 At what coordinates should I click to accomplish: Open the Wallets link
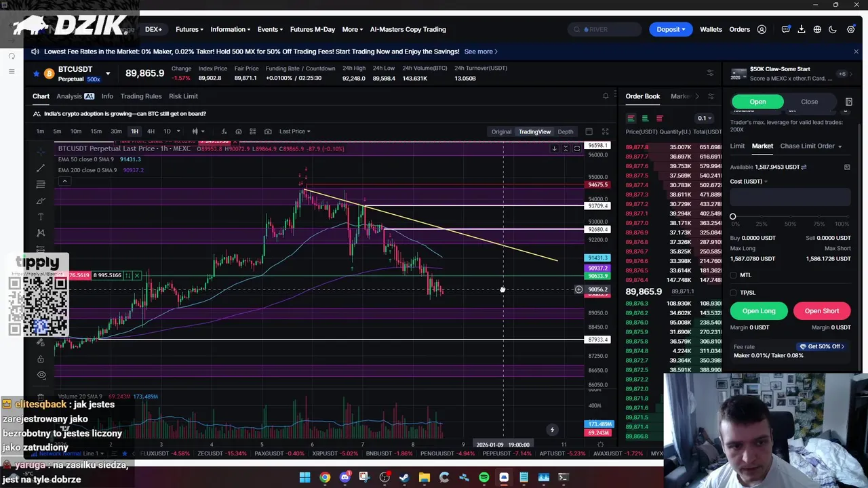[x=711, y=29]
